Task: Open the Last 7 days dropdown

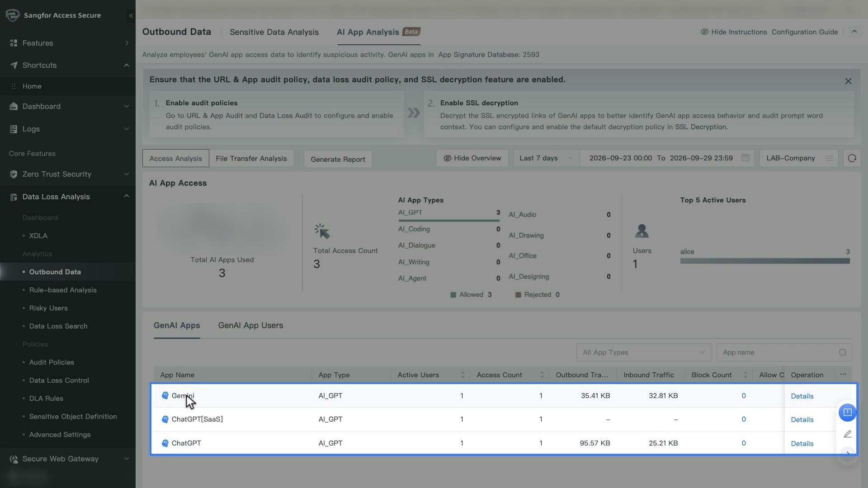Action: [x=546, y=159]
